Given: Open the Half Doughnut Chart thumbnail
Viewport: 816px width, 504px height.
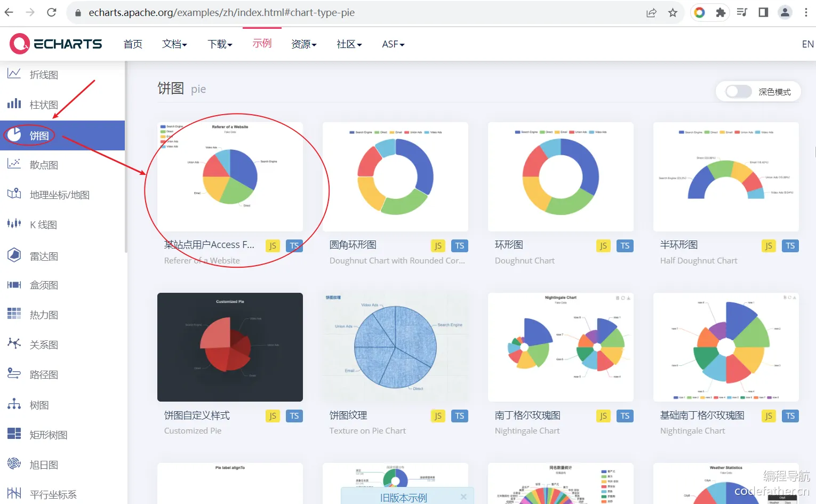Looking at the screenshot, I should [726, 177].
